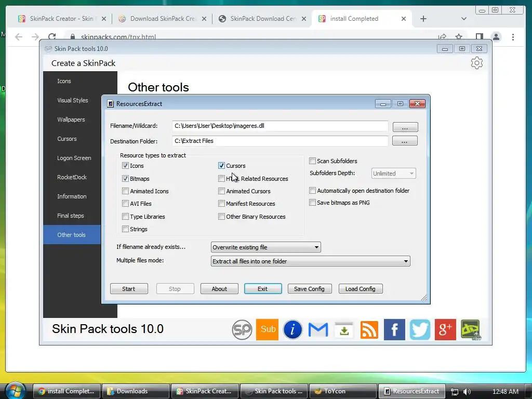Viewport: 532px width, 399px height.
Task: Open the Overwrite existing file dropdown
Action: 265,247
